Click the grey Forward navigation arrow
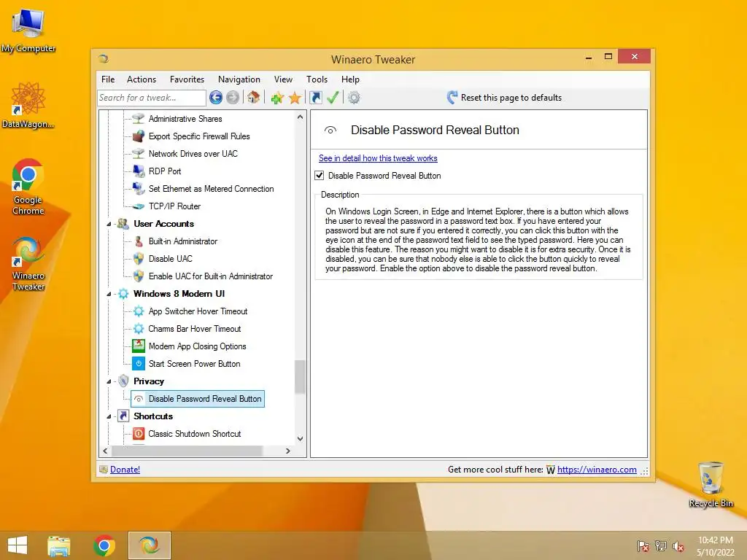The width and height of the screenshot is (747, 560). pyautogui.click(x=233, y=98)
